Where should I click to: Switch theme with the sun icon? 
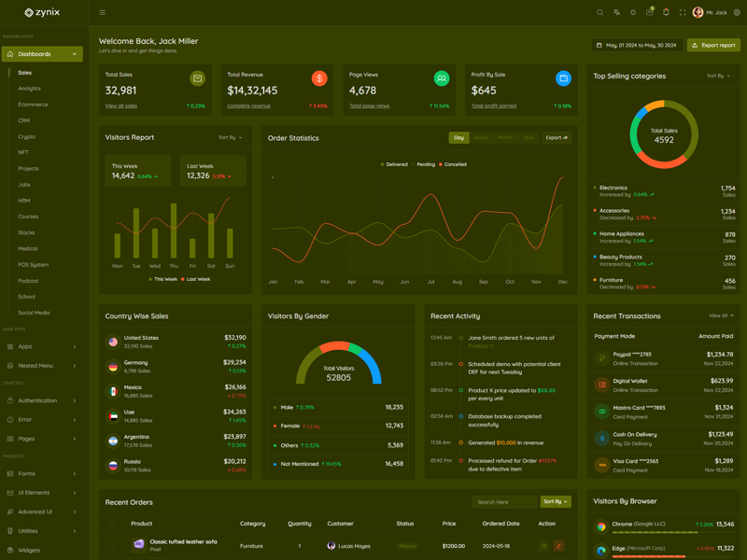click(633, 13)
